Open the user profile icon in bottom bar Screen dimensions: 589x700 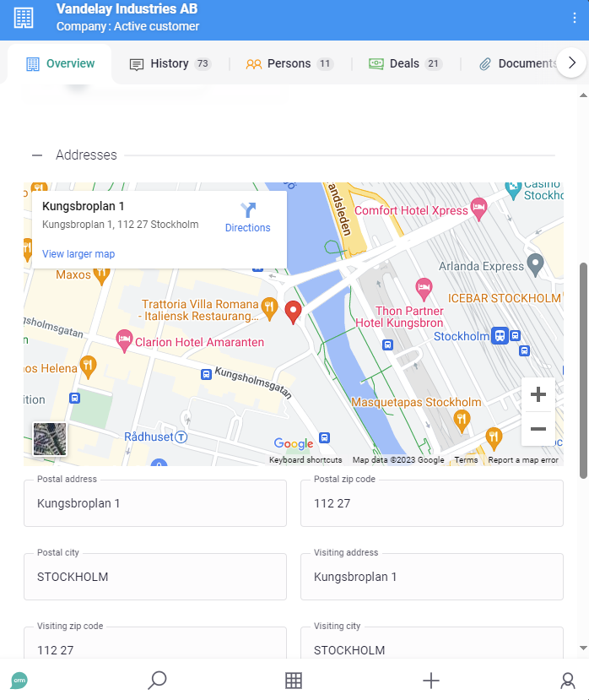point(568,681)
